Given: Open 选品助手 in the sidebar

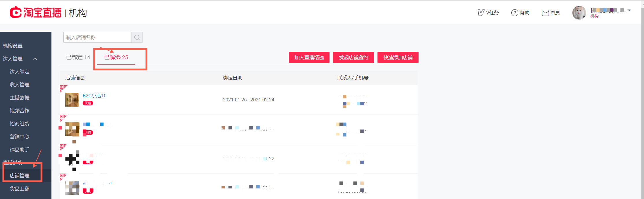Looking at the screenshot, I should 20,150.
